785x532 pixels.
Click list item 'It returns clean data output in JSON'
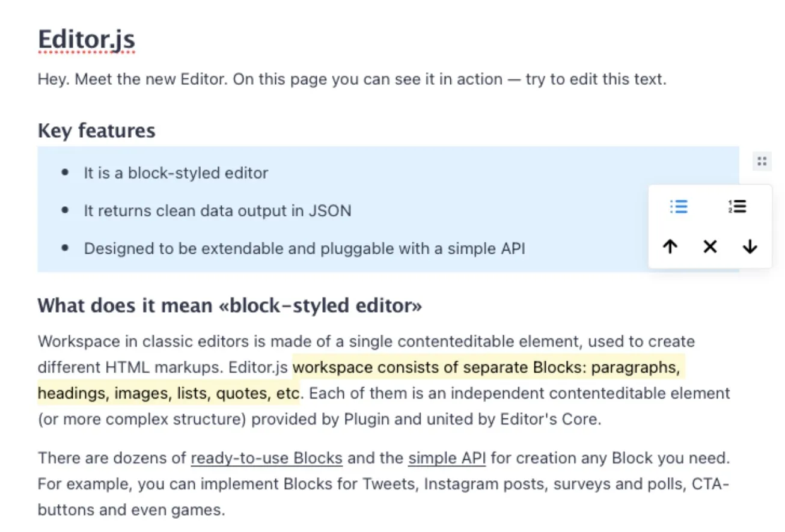click(218, 211)
